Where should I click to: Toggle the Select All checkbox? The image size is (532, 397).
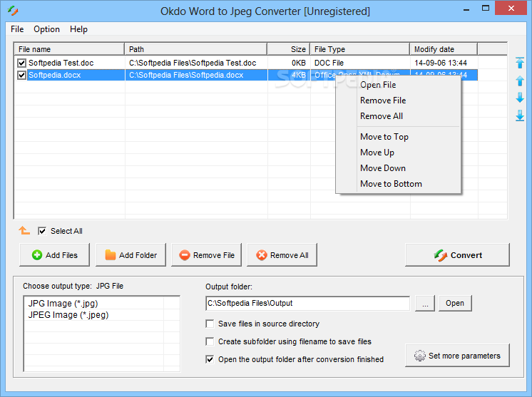coord(42,231)
